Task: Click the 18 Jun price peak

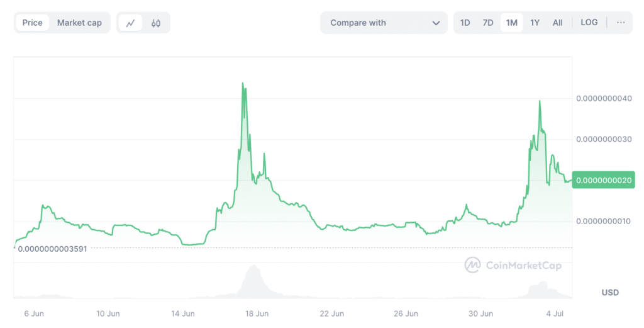Action: [243, 84]
